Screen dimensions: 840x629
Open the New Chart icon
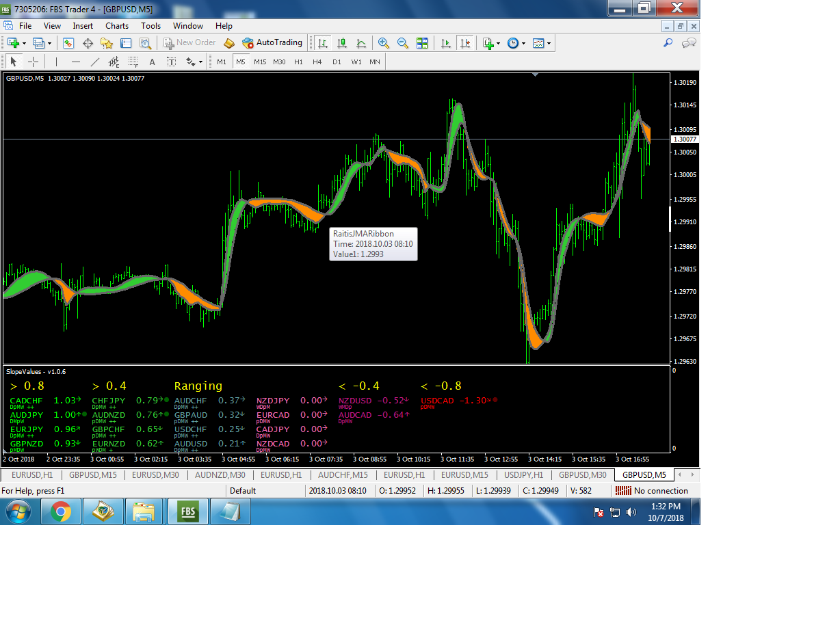[13, 42]
